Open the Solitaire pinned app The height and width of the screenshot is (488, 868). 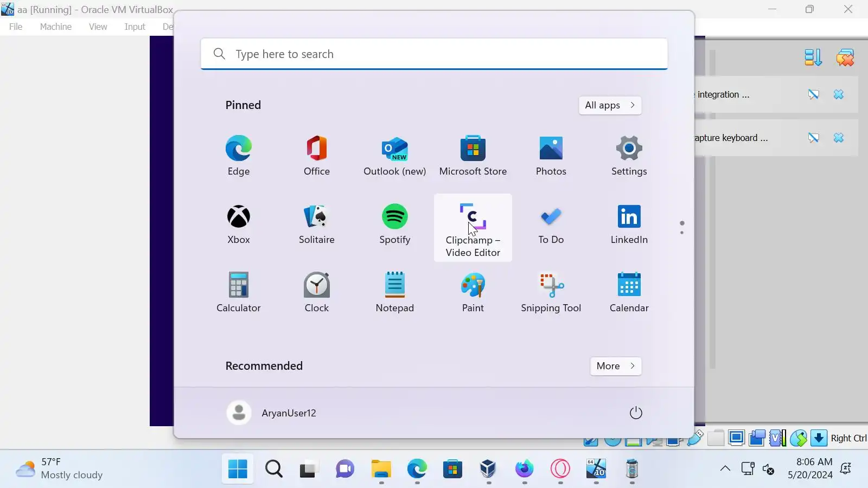click(x=317, y=224)
